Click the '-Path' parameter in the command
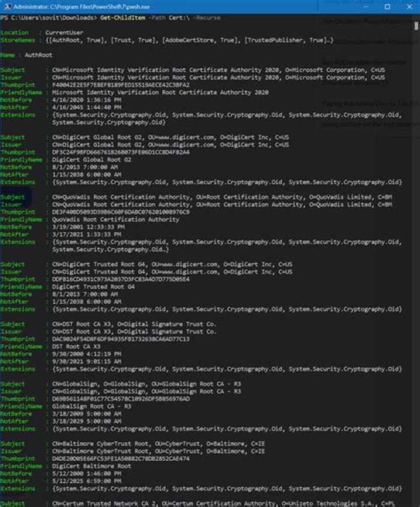This screenshot has height=507, width=420. (x=157, y=18)
